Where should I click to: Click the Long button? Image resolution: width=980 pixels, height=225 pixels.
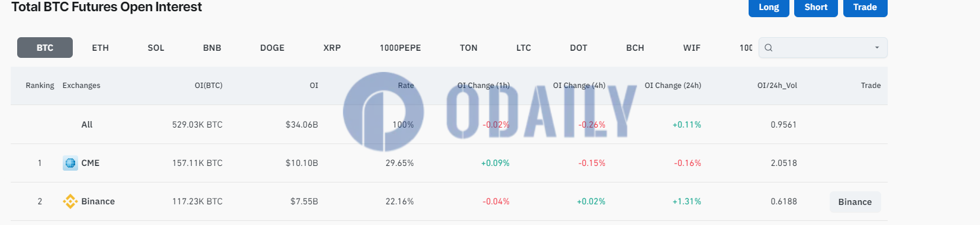click(769, 8)
